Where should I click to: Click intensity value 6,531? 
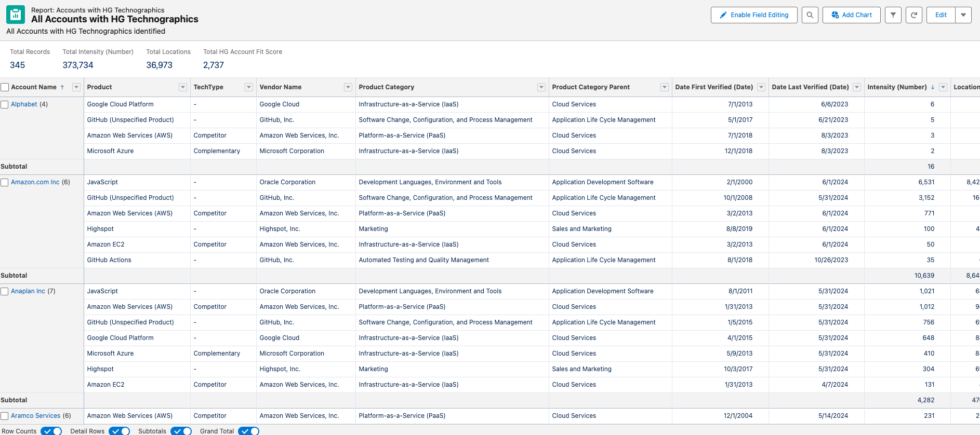click(926, 182)
